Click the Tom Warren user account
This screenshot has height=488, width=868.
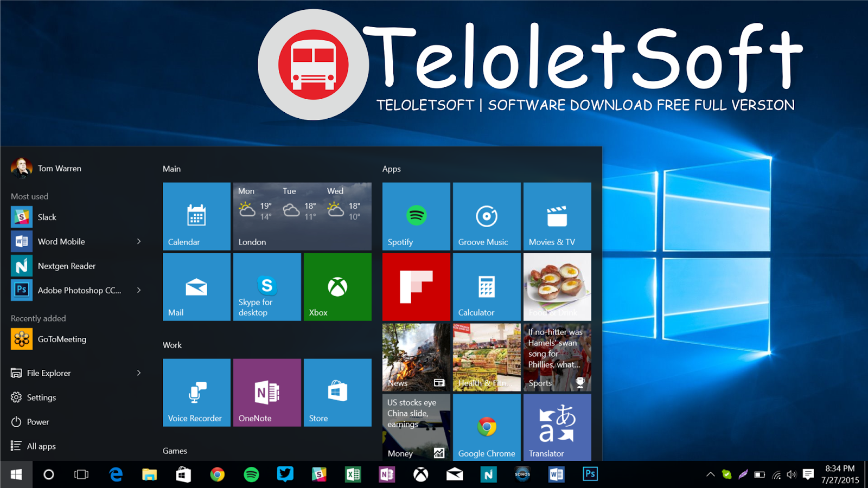[x=47, y=168]
